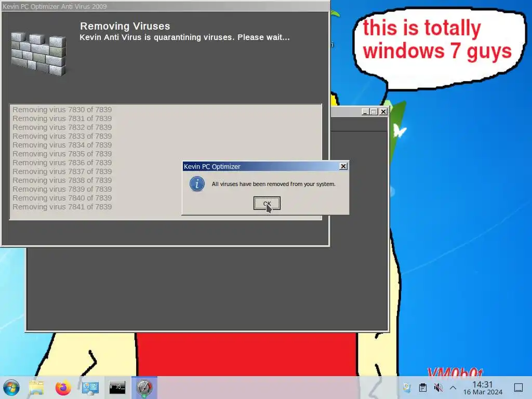This screenshot has width=532, height=399.
Task: Select the 'Removing virus 7830 of 7839' line
Action: (x=62, y=110)
